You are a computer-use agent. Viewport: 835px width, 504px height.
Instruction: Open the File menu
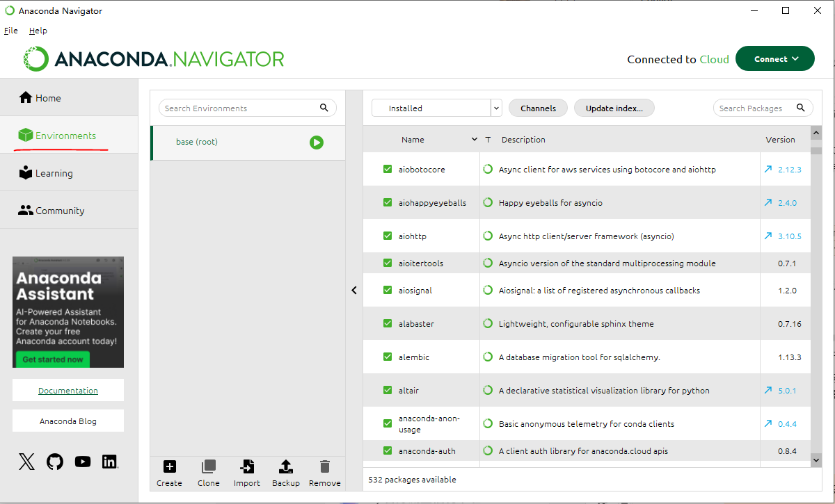tap(10, 31)
